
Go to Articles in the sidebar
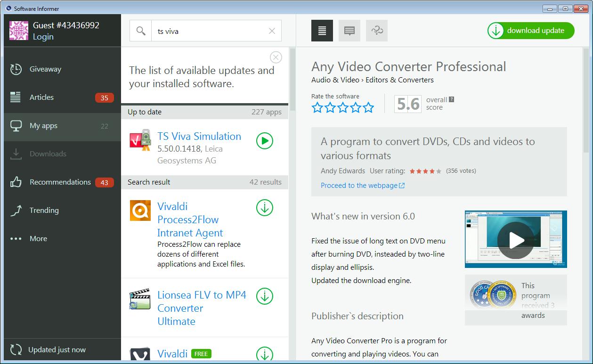coord(41,97)
